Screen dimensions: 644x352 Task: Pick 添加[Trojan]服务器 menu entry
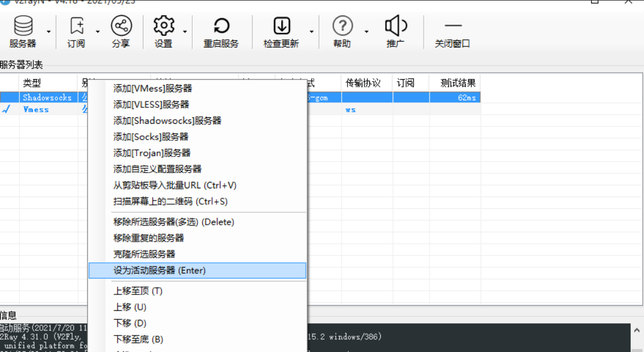[197, 153]
